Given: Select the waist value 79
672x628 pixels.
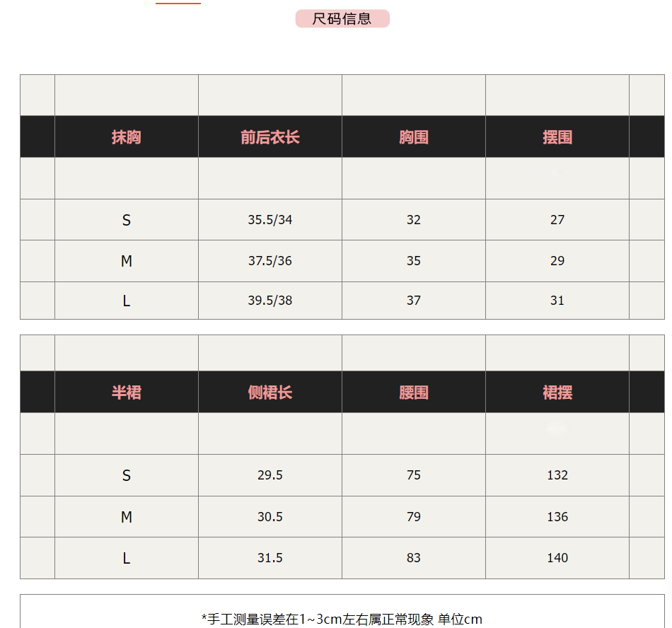Looking at the screenshot, I should tap(414, 517).
